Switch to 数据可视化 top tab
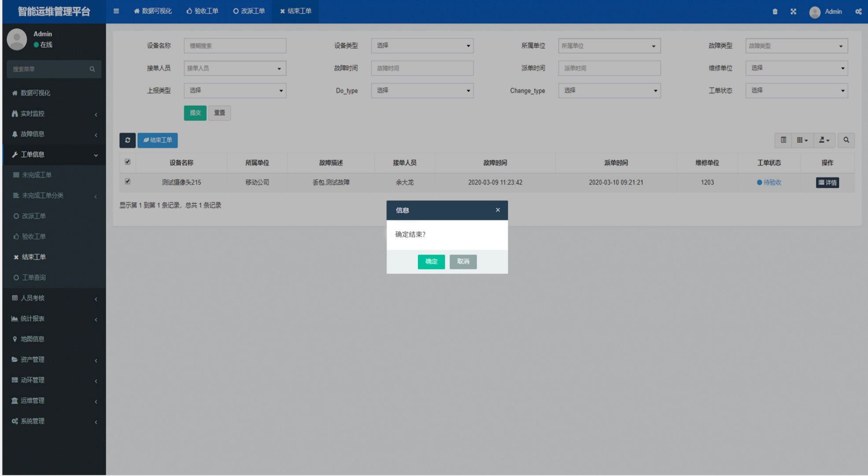This screenshot has width=868, height=476. [x=153, y=11]
